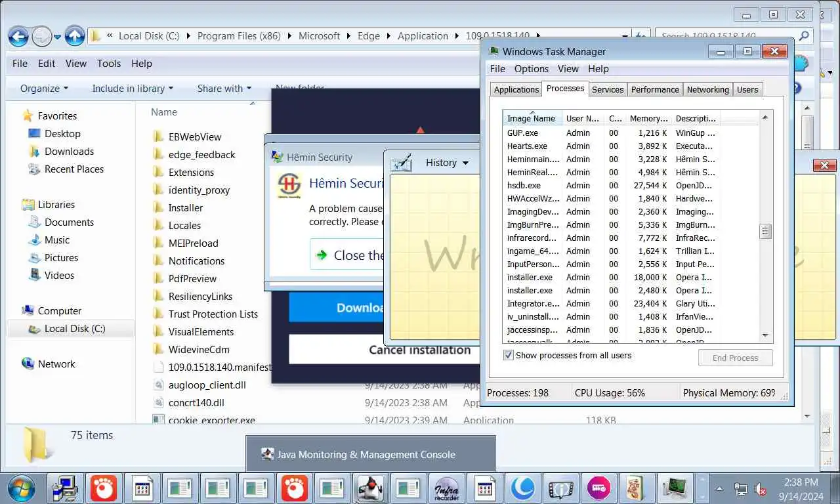Click the Explorer Back arrow button
The height and width of the screenshot is (504, 840).
[x=18, y=36]
